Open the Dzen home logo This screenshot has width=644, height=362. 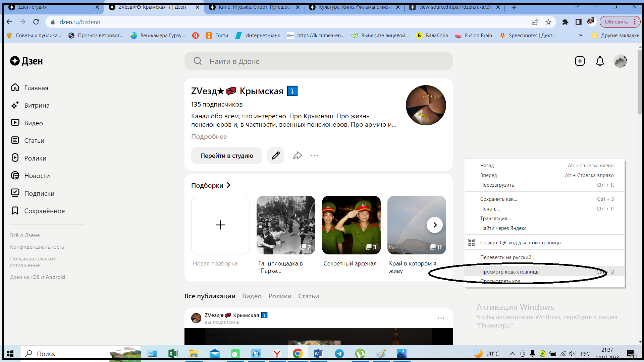point(26,61)
